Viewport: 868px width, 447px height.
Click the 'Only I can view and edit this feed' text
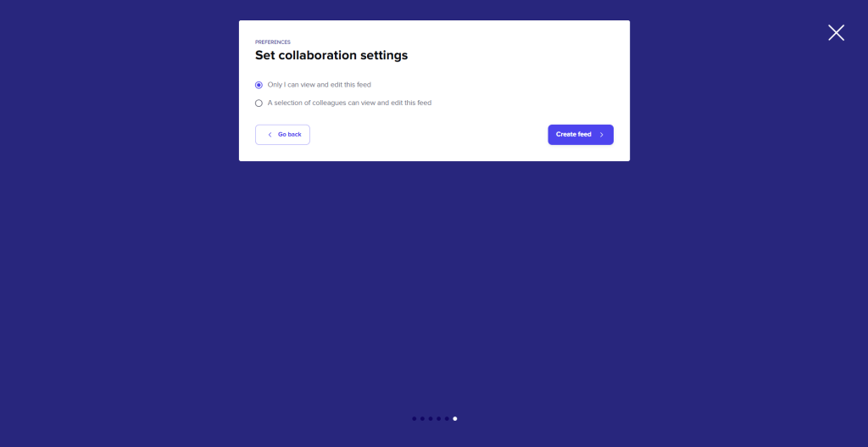click(320, 85)
